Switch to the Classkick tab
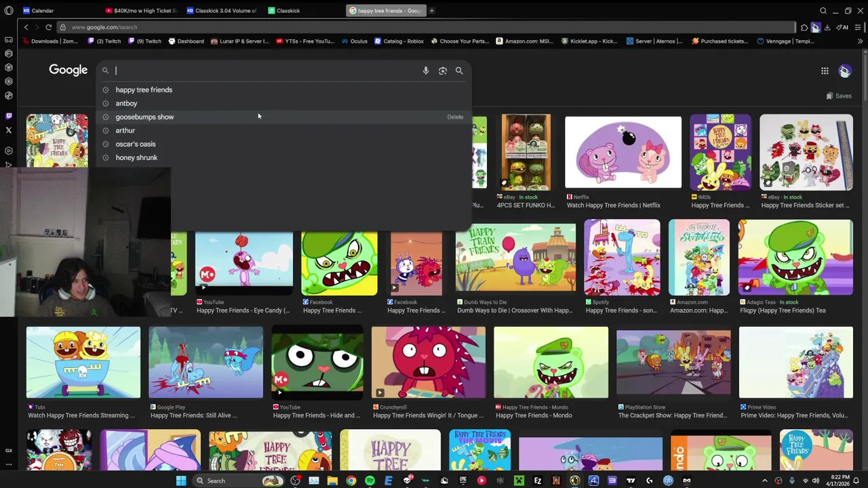Screen dimensions: 868x488 pos(304,11)
